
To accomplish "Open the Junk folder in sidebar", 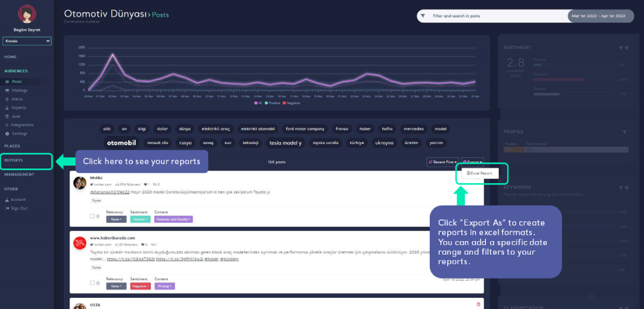I will [x=16, y=116].
